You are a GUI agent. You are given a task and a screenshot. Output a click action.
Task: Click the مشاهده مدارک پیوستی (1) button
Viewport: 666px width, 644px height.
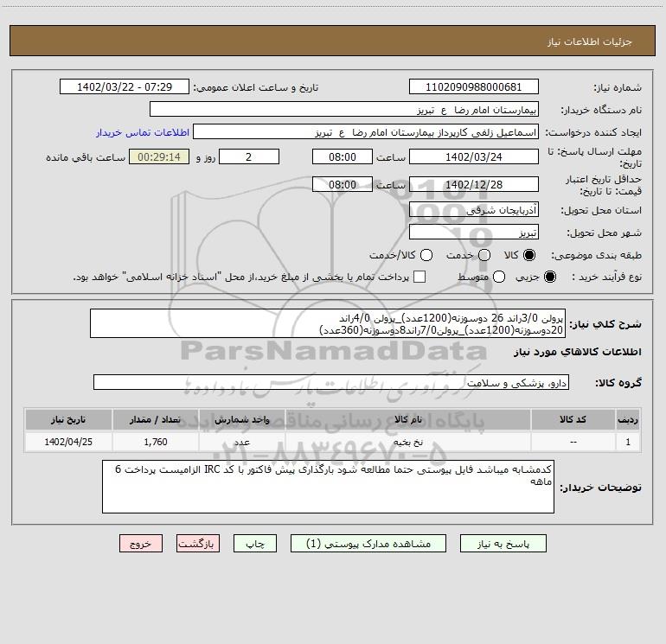368,544
